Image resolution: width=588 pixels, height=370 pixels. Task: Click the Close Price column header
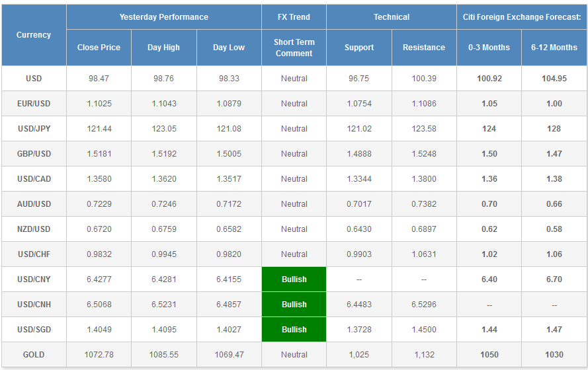[x=99, y=48]
